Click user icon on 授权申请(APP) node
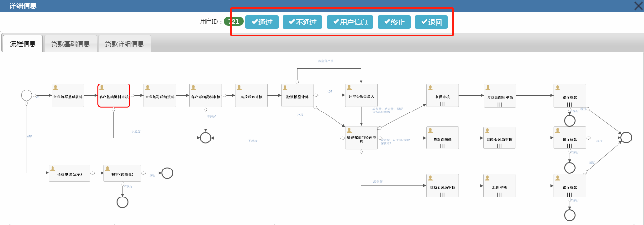 coord(53,169)
